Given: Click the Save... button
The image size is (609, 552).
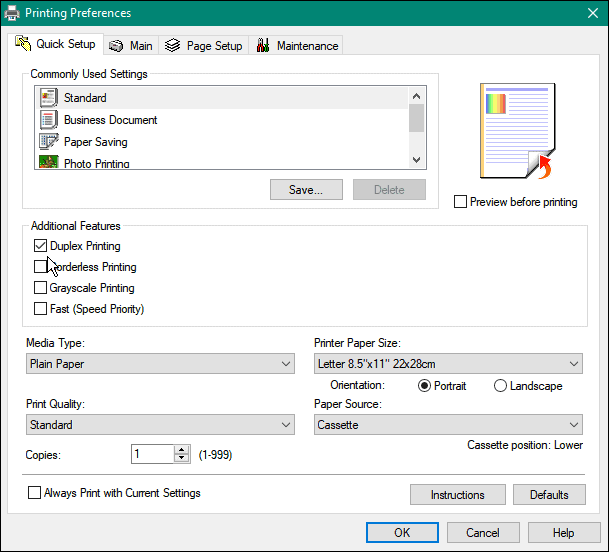Looking at the screenshot, I should click(x=306, y=190).
